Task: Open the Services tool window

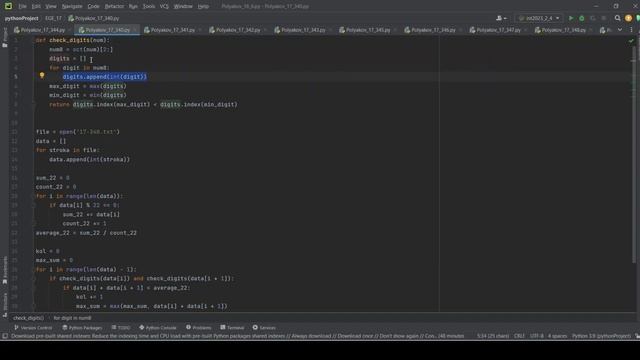Action: [x=264, y=328]
